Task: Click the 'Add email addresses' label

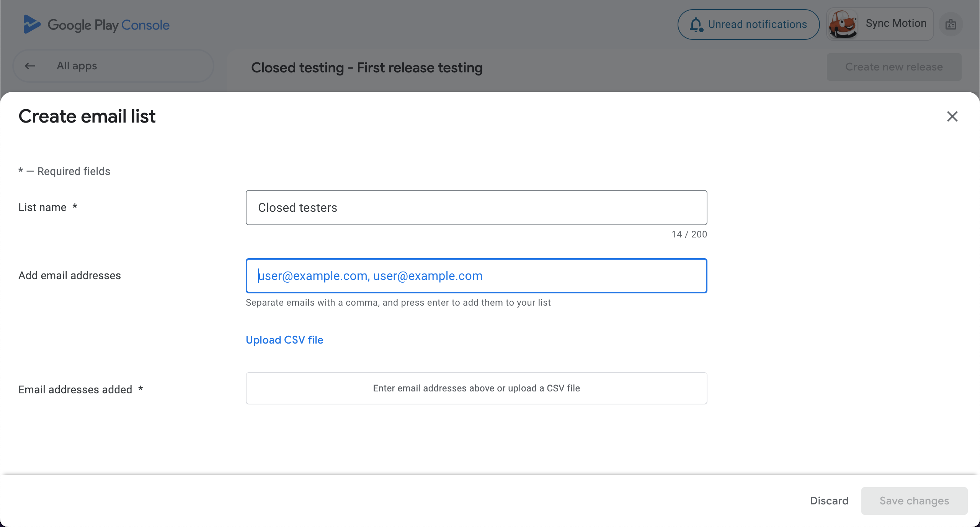Action: point(70,275)
